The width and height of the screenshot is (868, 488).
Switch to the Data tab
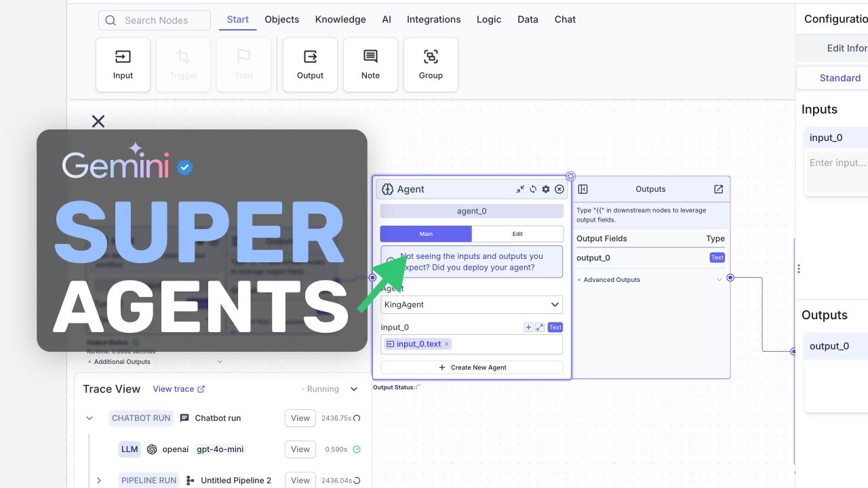coord(528,20)
